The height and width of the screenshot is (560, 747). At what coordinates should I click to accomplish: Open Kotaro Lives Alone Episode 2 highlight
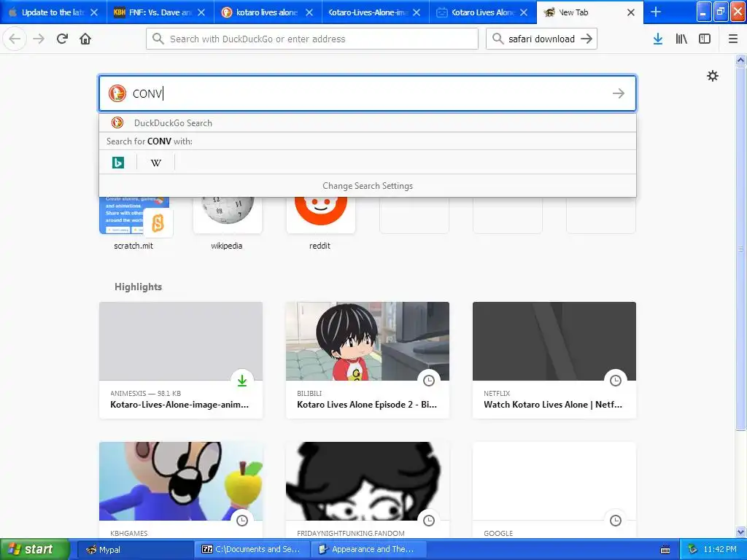coord(368,360)
